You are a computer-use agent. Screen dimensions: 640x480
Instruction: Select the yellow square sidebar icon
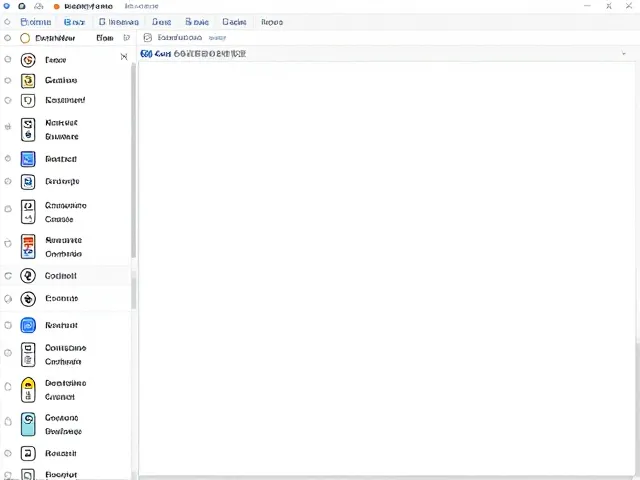pos(28,80)
